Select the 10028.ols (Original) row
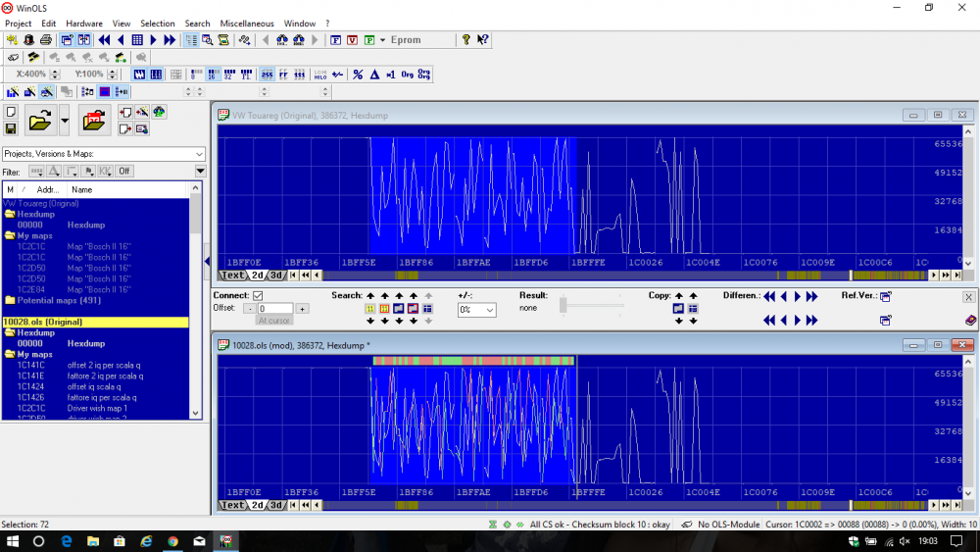980x552 pixels. [95, 322]
